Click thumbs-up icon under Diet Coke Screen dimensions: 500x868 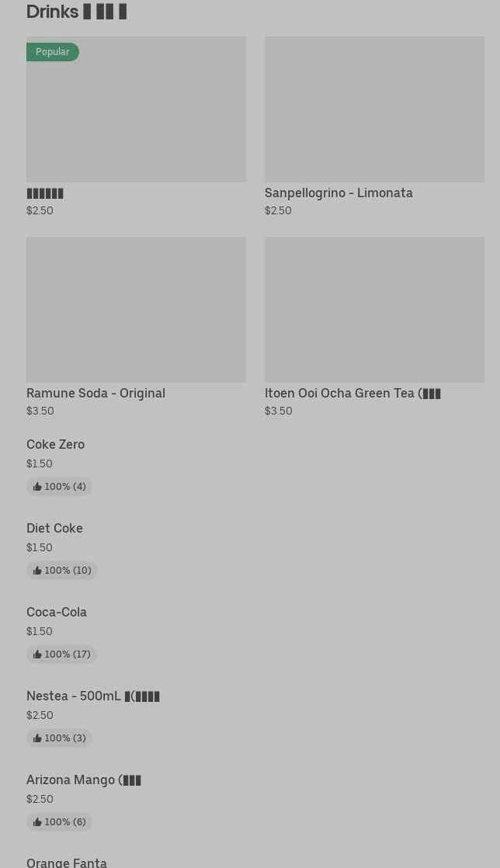[37, 571]
